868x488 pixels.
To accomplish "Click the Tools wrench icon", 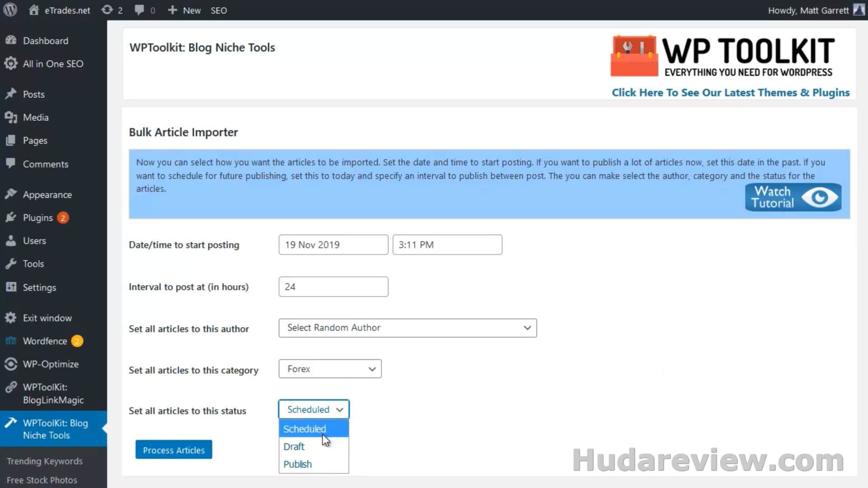I will click(11, 263).
